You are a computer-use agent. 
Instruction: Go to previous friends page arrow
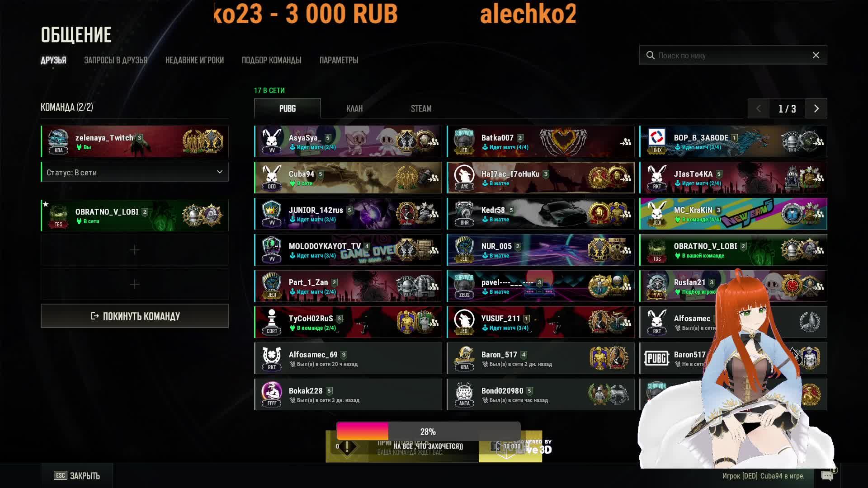click(x=759, y=108)
